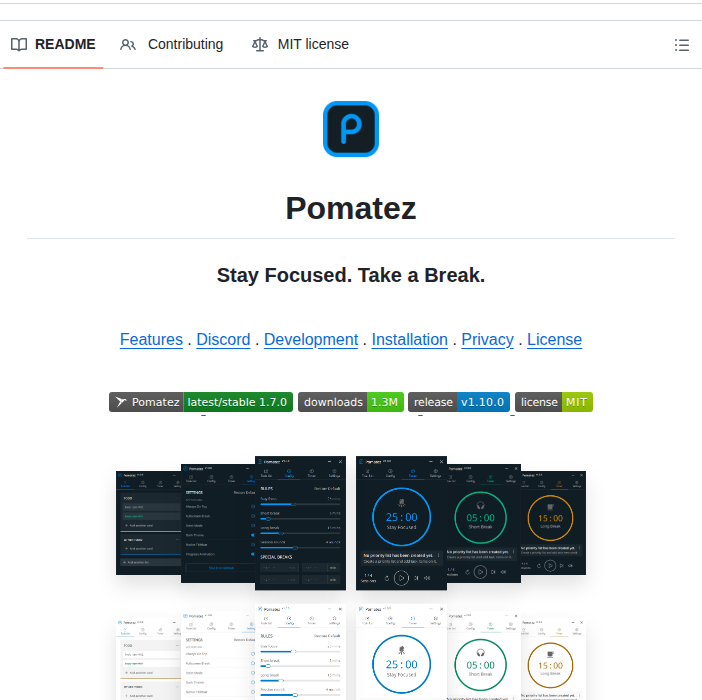Open the dark theme task list screenshot
This screenshot has width=702, height=700.
pos(149,523)
